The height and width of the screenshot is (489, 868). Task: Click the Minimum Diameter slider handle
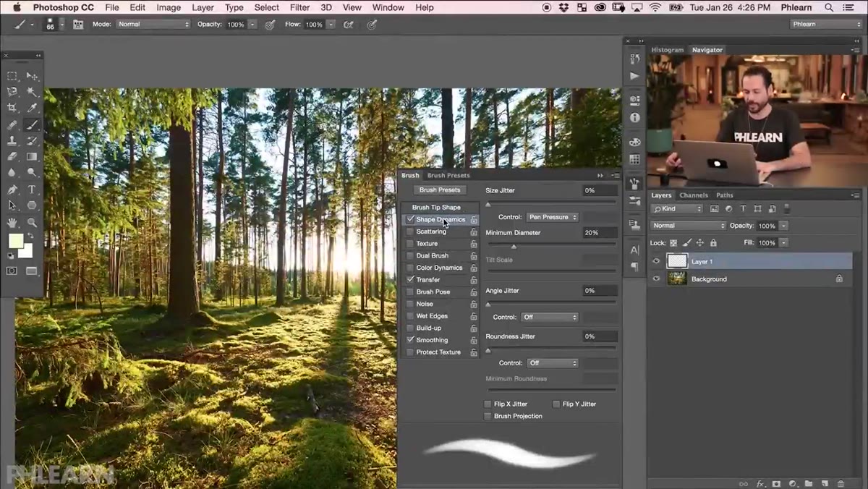(x=514, y=247)
